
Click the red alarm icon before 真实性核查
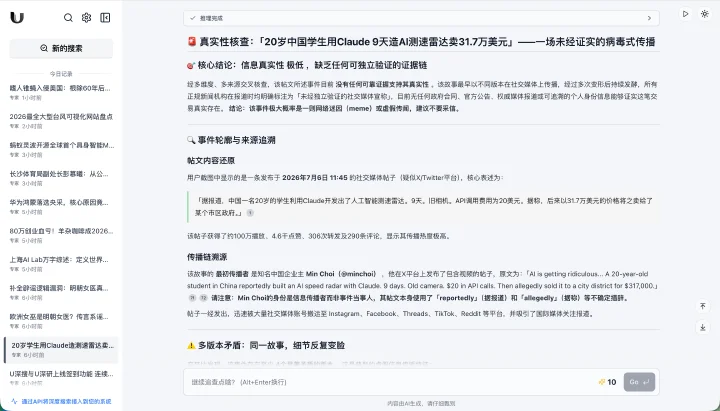pyautogui.click(x=192, y=42)
